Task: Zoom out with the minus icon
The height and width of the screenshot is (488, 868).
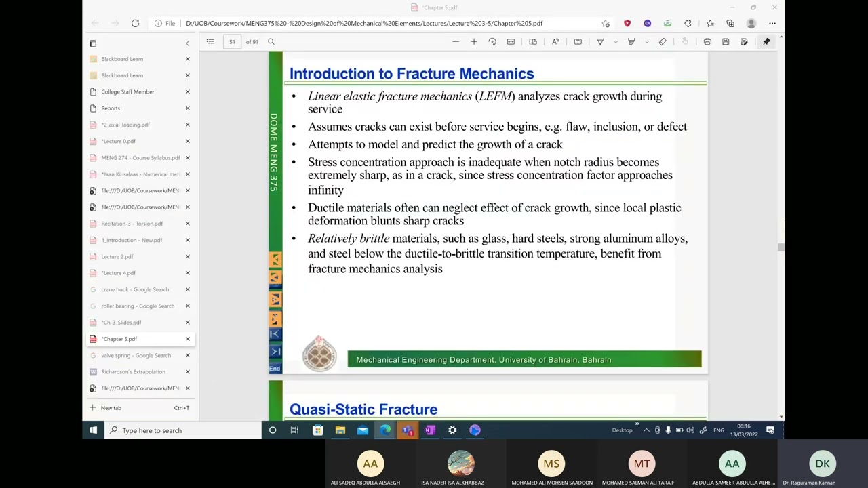Action: coord(456,42)
